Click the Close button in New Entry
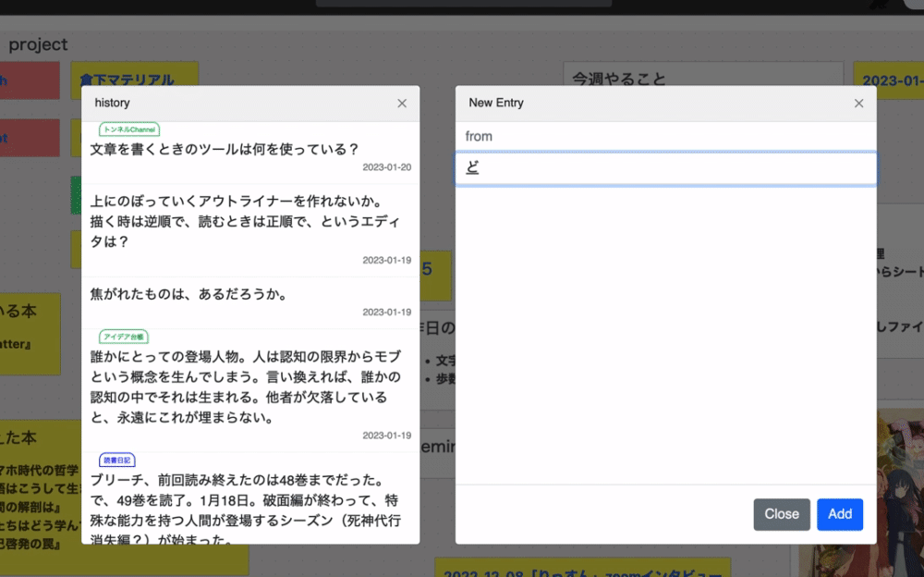 [782, 514]
